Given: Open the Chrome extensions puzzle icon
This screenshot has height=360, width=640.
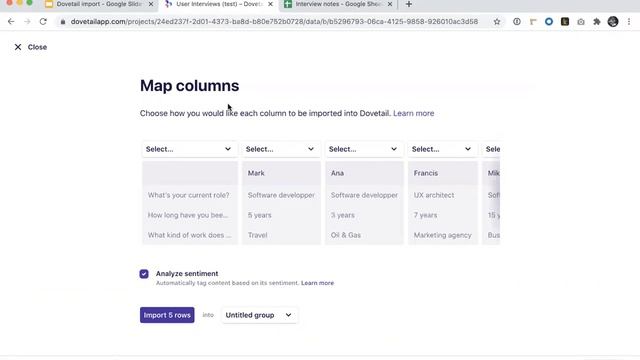Looking at the screenshot, I should click(x=597, y=22).
